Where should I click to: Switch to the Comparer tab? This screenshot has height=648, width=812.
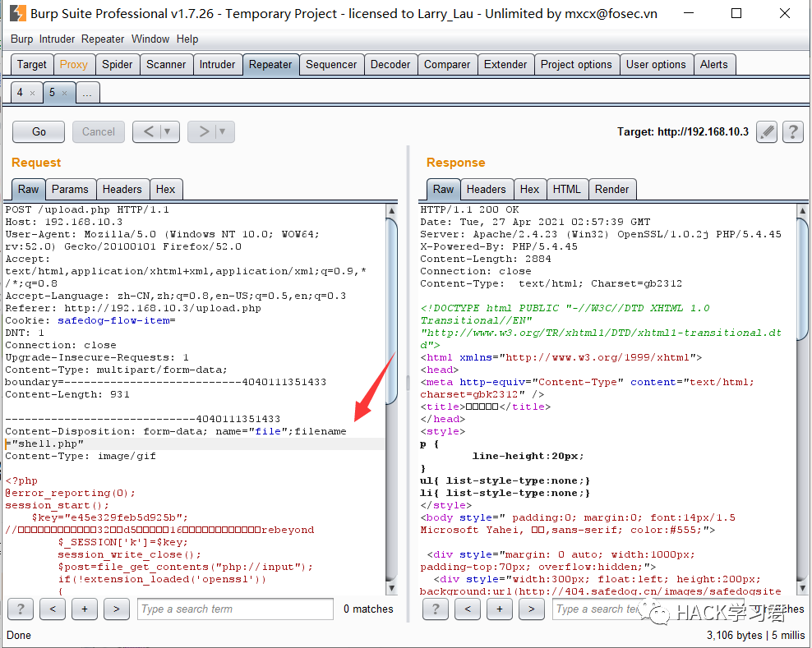pos(447,65)
